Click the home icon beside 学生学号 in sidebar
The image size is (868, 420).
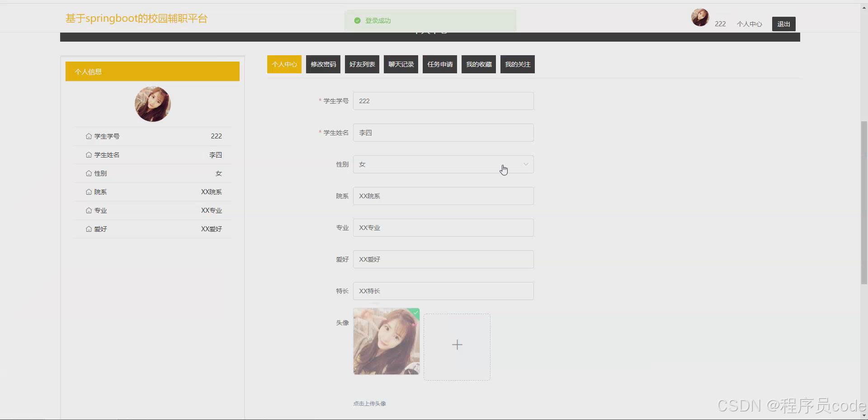pos(89,136)
